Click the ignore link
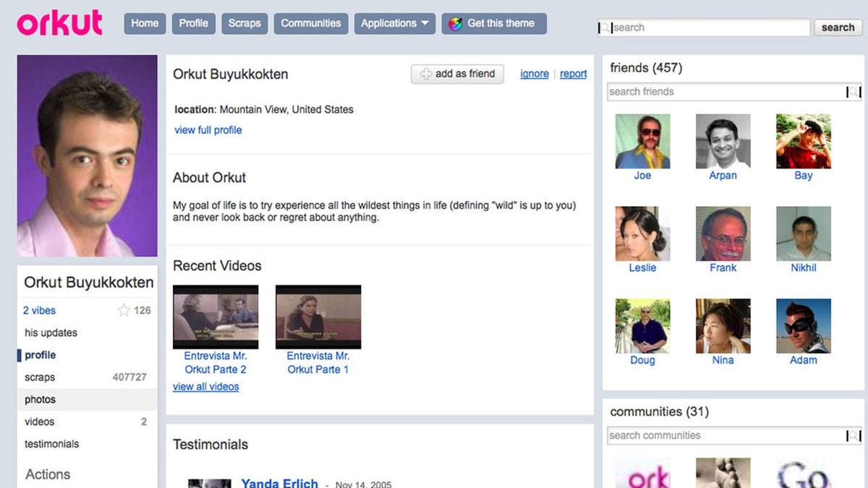The height and width of the screenshot is (488, 868). [x=534, y=74]
